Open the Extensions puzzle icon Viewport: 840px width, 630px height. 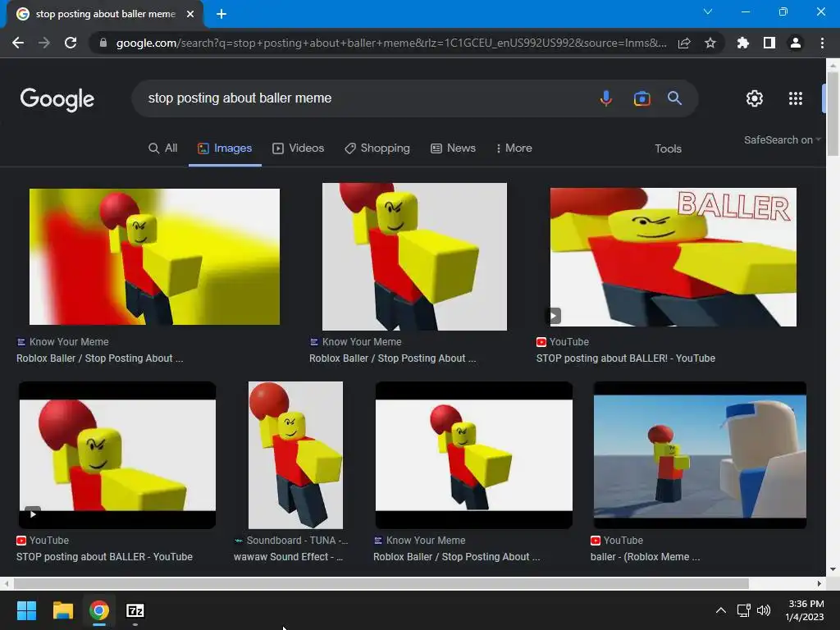pyautogui.click(x=743, y=43)
